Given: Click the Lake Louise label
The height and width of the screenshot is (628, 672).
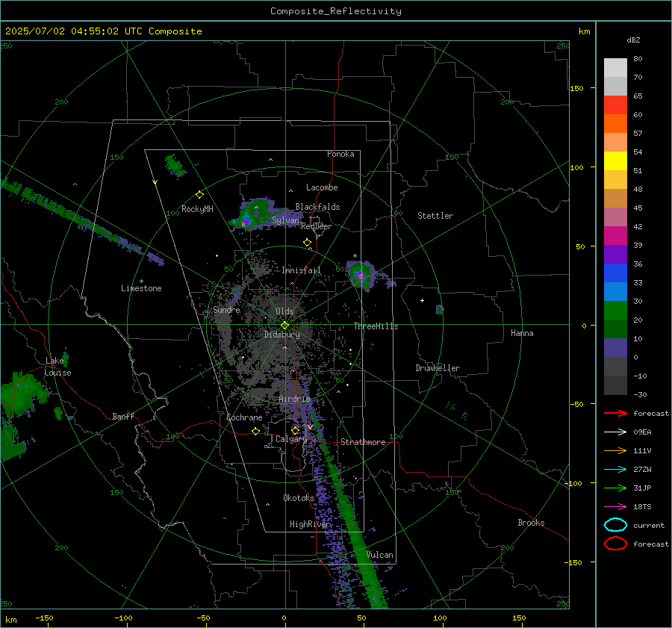Looking at the screenshot, I should pos(57,367).
